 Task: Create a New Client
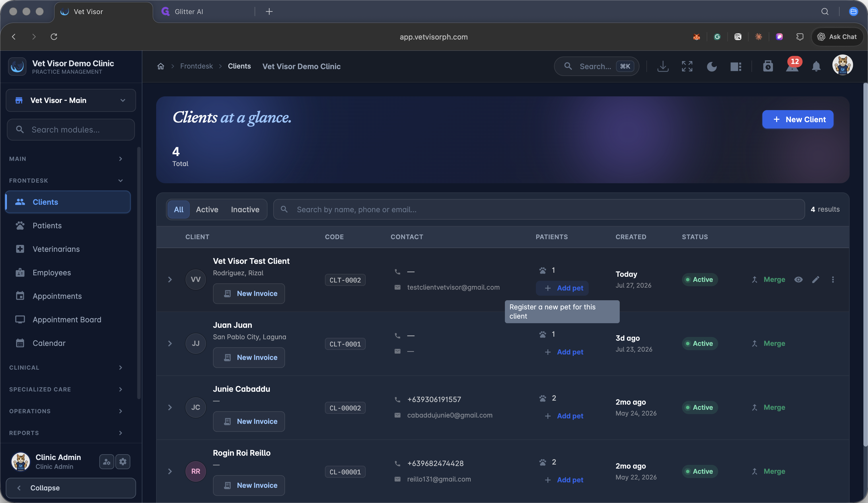(x=797, y=119)
